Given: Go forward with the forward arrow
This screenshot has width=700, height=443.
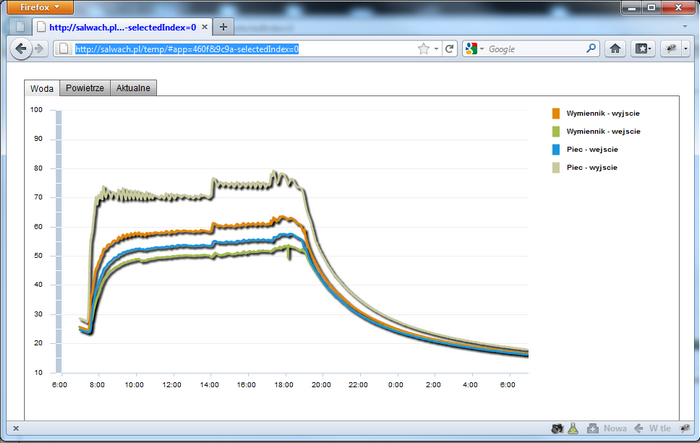Looking at the screenshot, I should 40,49.
